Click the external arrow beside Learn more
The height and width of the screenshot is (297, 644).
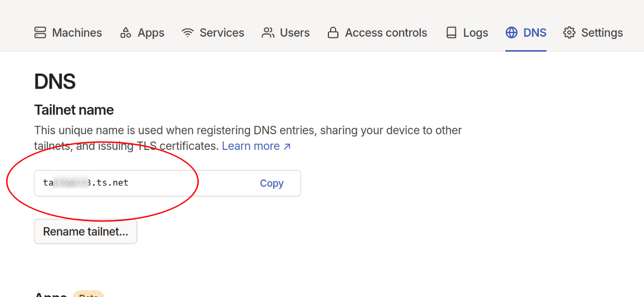(x=287, y=147)
